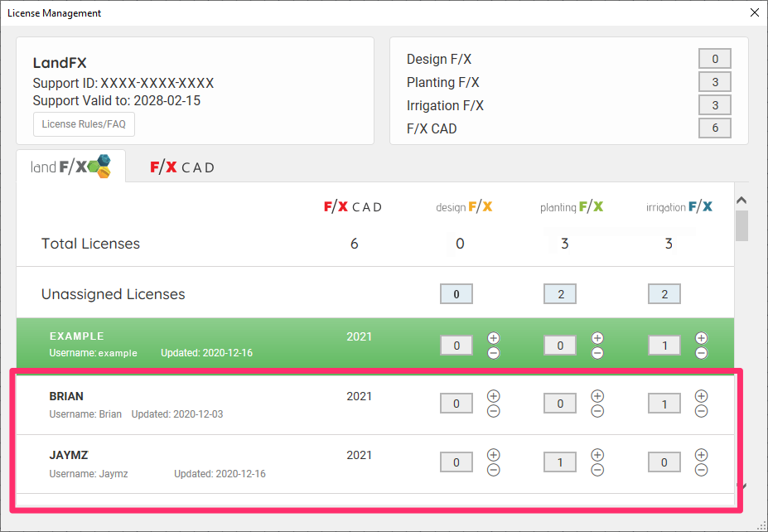This screenshot has height=532, width=768.
Task: Click the scrollbar up arrow
Action: 741,200
